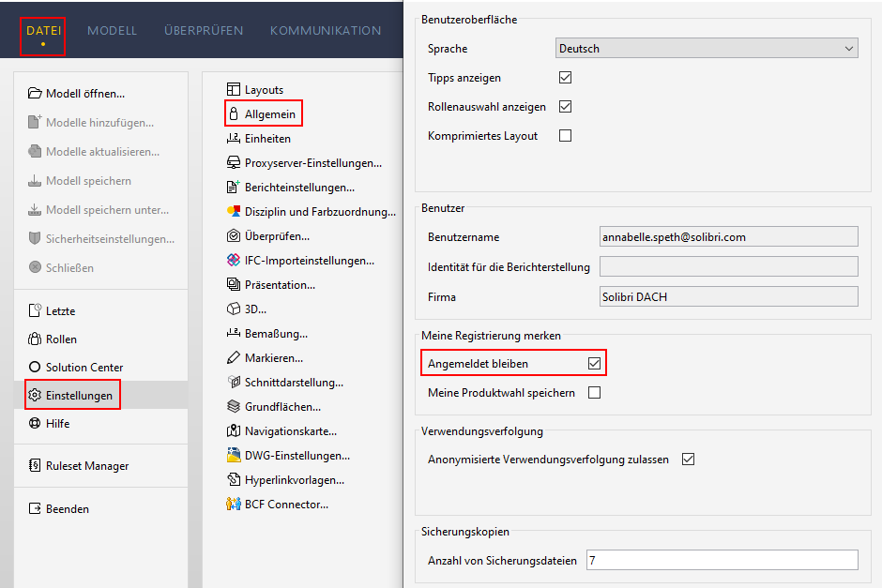This screenshot has height=588, width=882.
Task: Open the KOMMUNIKATION tab
Action: (326, 30)
